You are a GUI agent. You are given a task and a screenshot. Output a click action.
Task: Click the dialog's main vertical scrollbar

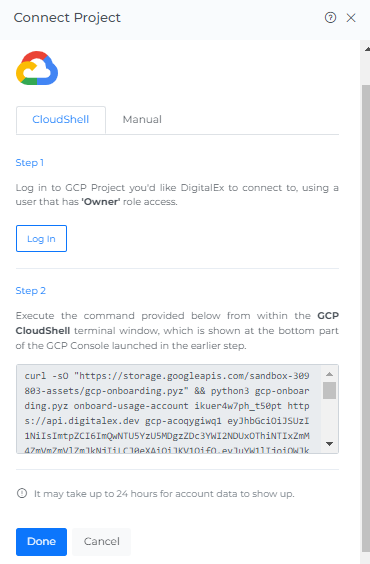pos(366,320)
